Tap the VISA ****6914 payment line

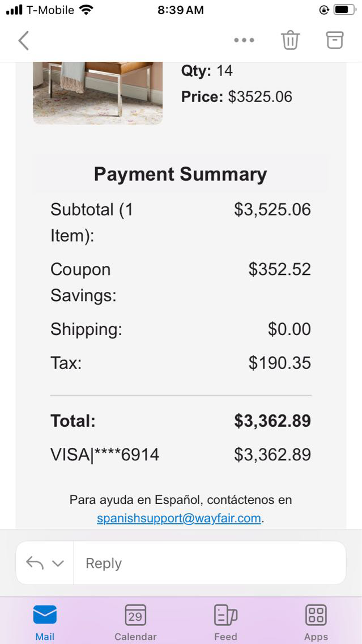pyautogui.click(x=105, y=455)
